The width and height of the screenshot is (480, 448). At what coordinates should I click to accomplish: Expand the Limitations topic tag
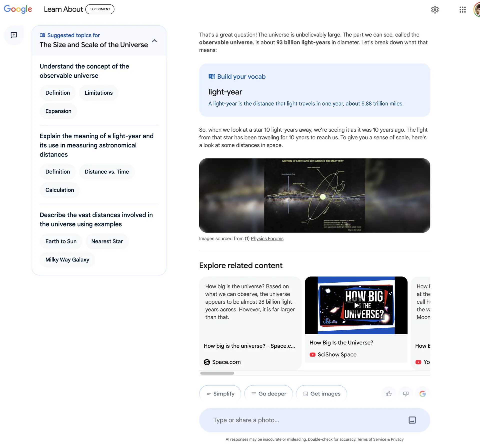click(x=98, y=92)
